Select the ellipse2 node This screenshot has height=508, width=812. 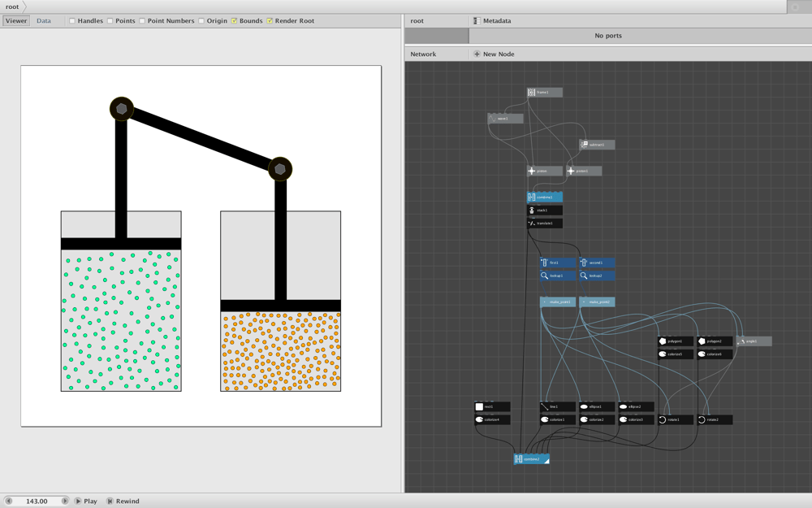pos(636,407)
